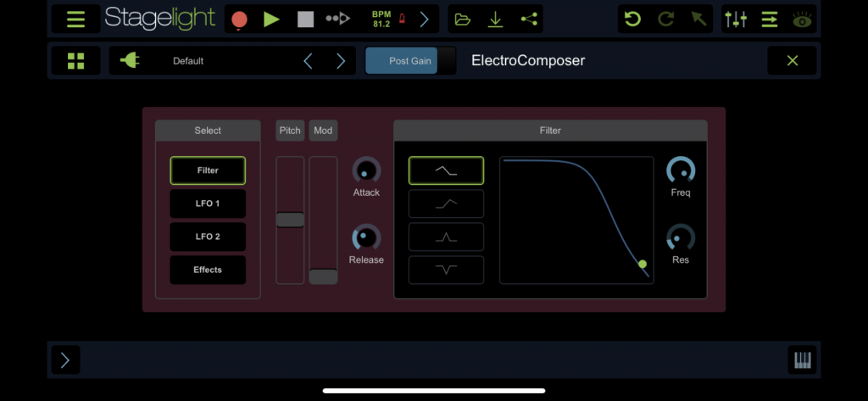The image size is (868, 401).
Task: Redo the last undone action
Action: [665, 19]
